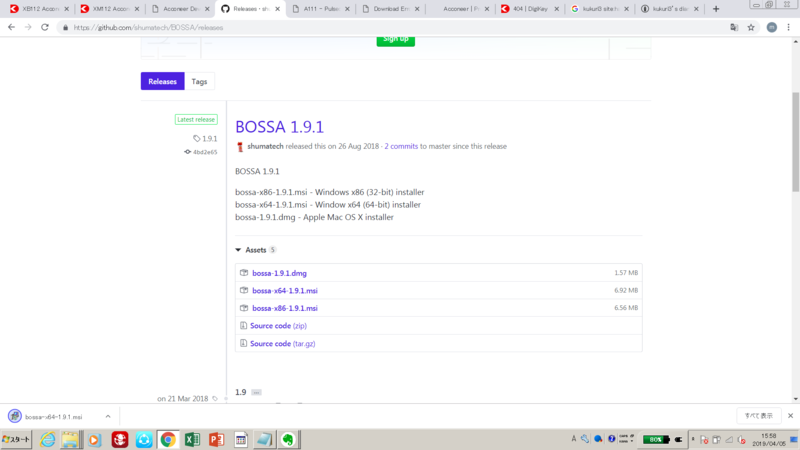The width and height of the screenshot is (800, 450).
Task: Open Chrome from the taskbar
Action: coord(168,439)
